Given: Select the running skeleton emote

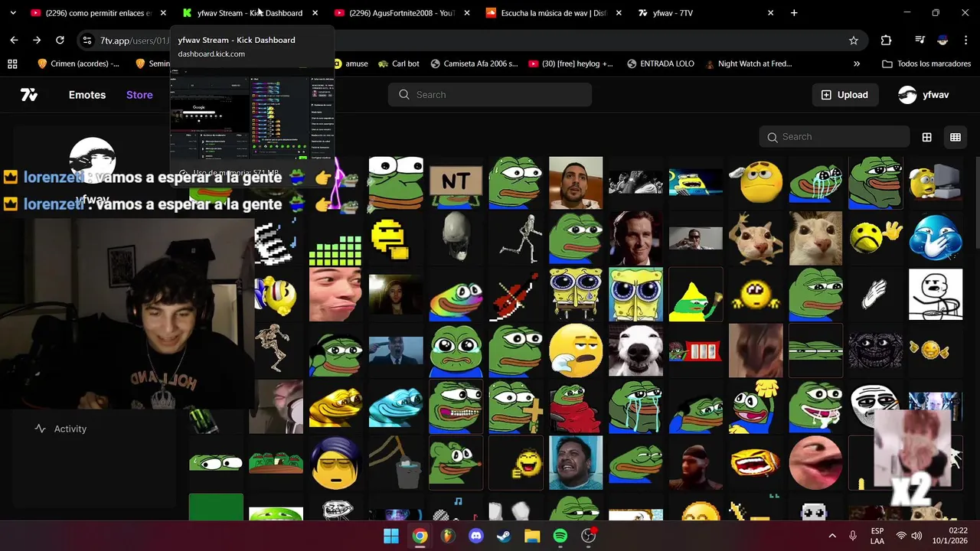Looking at the screenshot, I should (515, 239).
